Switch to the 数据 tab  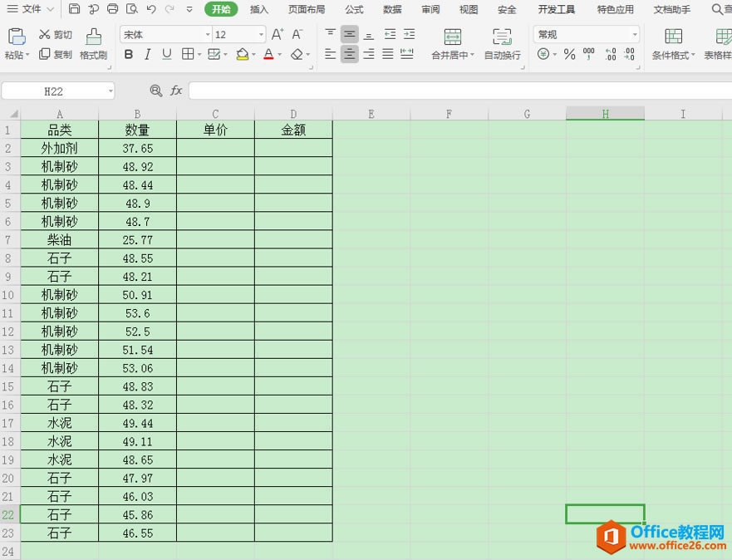coord(392,9)
